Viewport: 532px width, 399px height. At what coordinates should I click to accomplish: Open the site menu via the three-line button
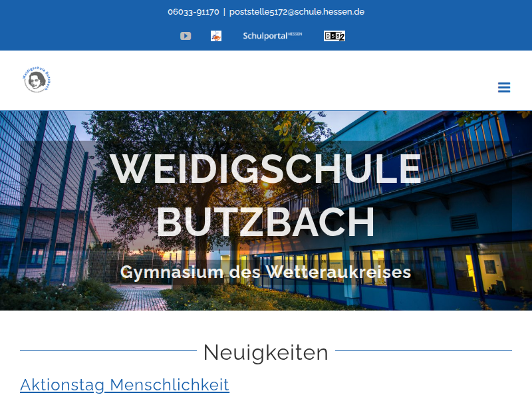click(x=504, y=87)
